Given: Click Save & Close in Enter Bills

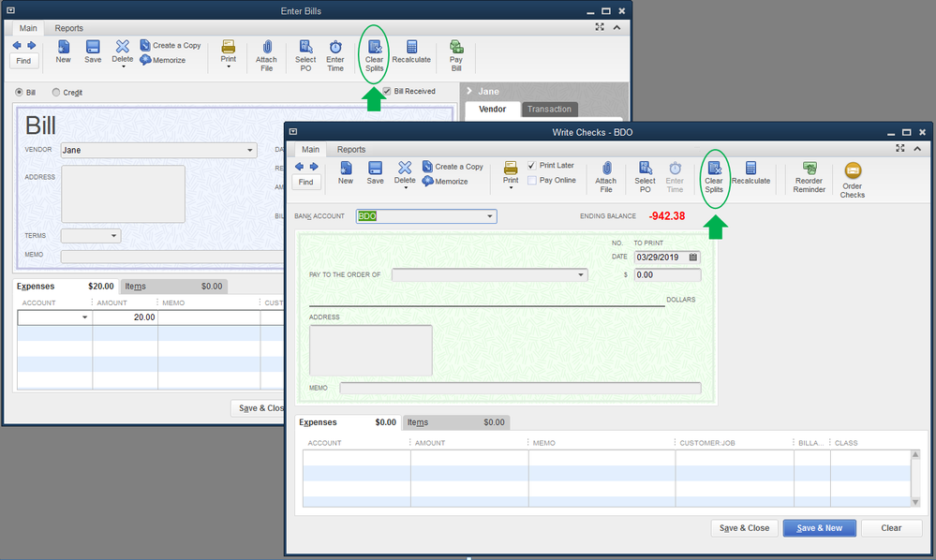Looking at the screenshot, I should pos(259,408).
